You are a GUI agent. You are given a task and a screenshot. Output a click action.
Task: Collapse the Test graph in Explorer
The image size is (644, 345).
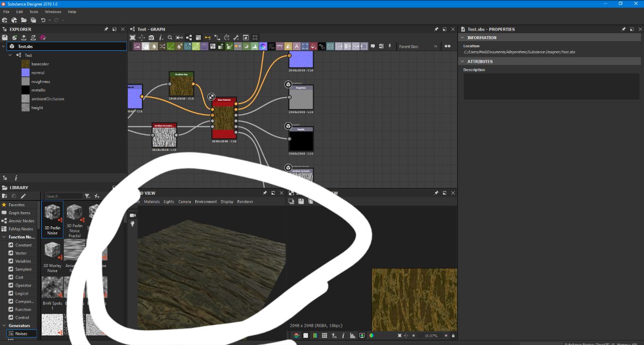[11, 55]
